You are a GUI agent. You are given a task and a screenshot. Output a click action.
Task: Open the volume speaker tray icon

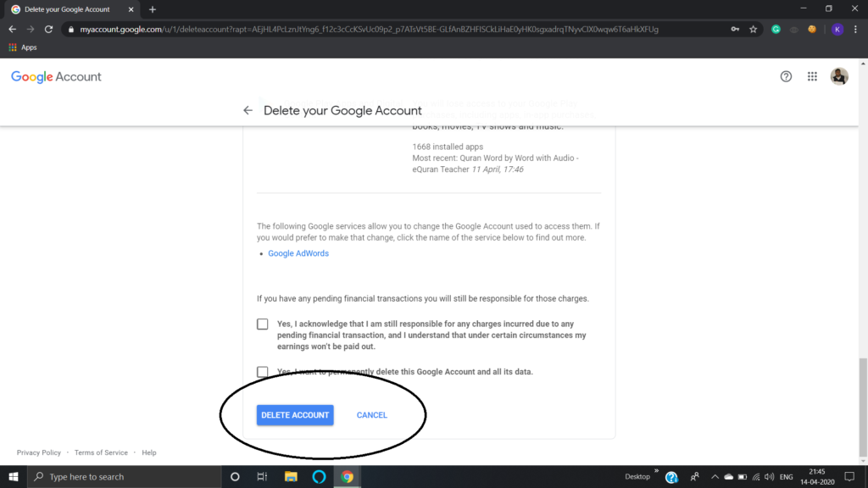(x=770, y=476)
